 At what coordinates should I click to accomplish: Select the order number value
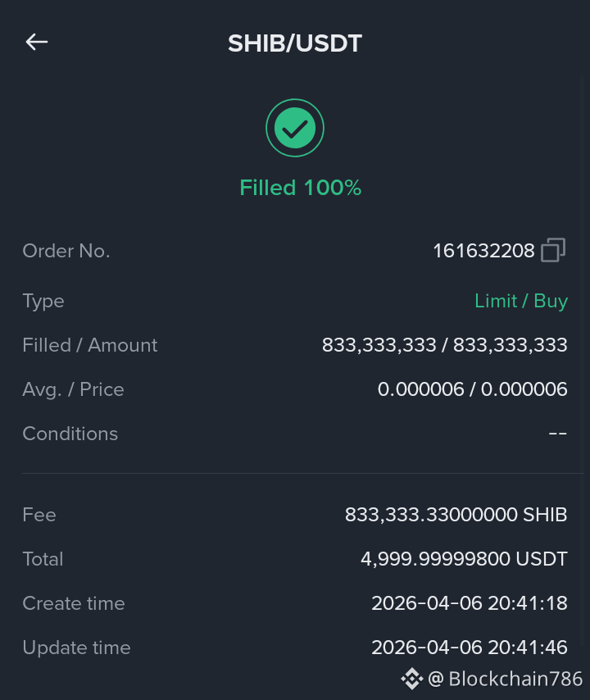point(483,251)
